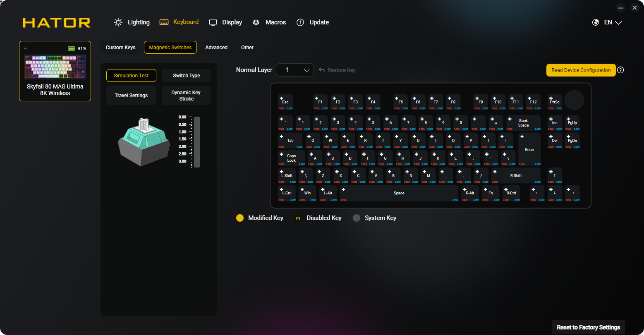
Task: Select the Esc key on the keyboard map
Action: (x=285, y=102)
